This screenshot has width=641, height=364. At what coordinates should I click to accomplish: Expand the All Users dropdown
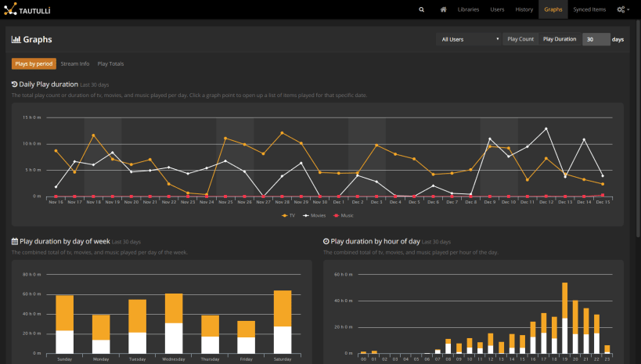coord(469,39)
